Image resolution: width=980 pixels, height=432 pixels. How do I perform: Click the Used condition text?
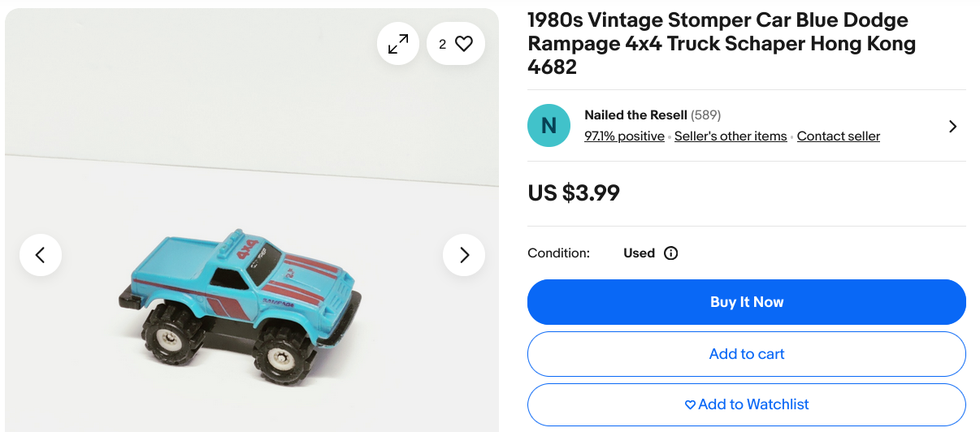(639, 253)
